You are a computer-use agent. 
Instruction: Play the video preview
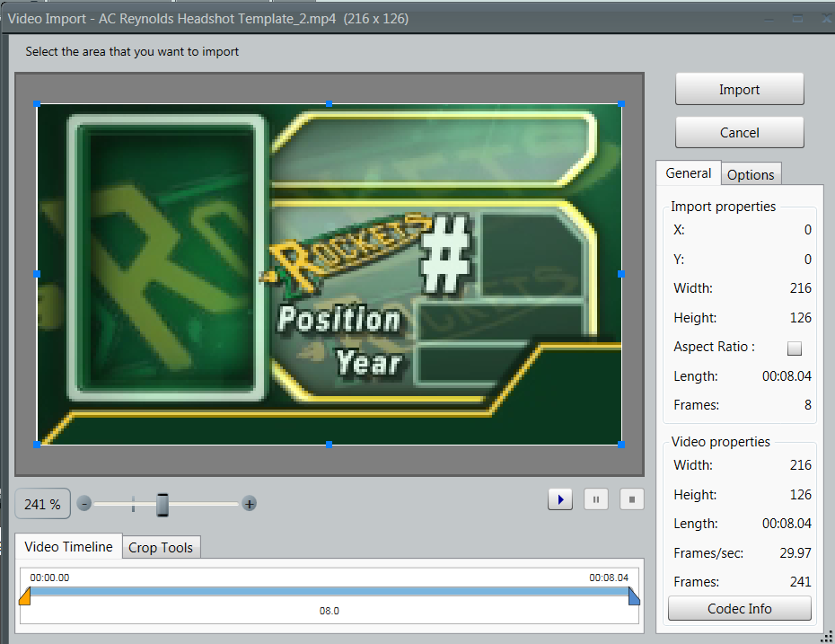coord(560,499)
